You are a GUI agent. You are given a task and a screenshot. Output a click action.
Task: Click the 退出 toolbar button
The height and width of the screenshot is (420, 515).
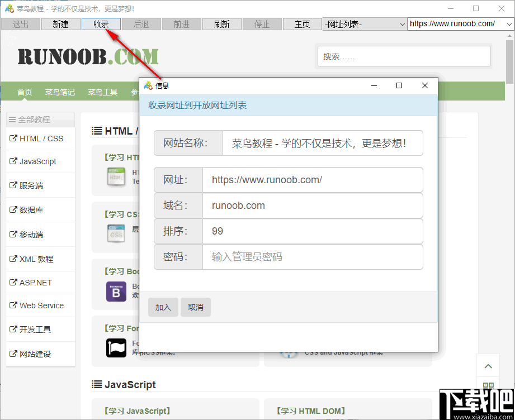[21, 24]
